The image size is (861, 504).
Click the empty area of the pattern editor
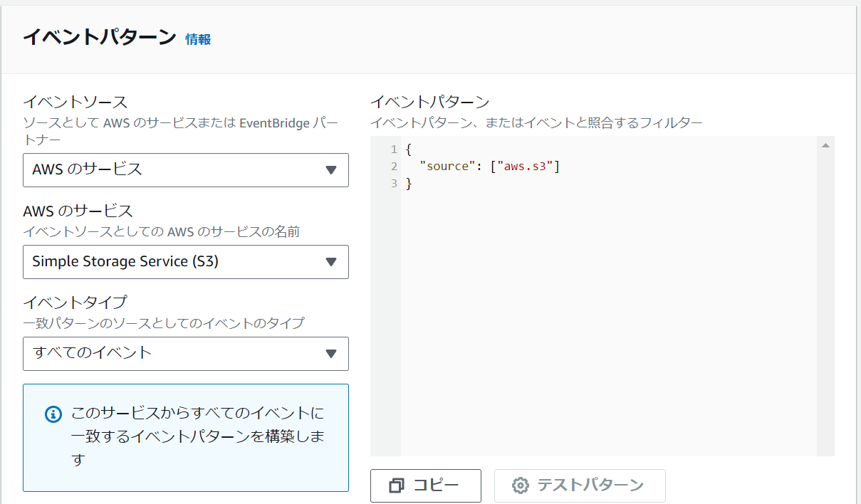605,320
